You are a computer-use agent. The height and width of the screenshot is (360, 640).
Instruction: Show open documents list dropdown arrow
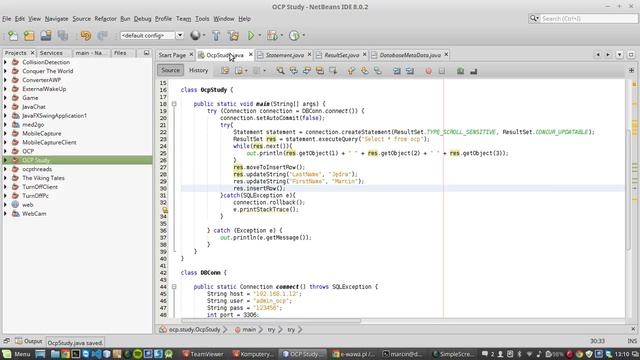pyautogui.click(x=620, y=54)
